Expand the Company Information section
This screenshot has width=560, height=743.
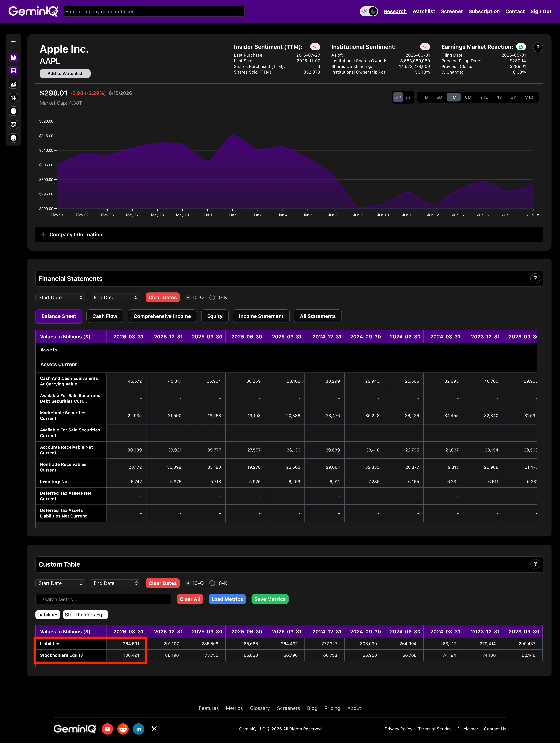pyautogui.click(x=289, y=234)
